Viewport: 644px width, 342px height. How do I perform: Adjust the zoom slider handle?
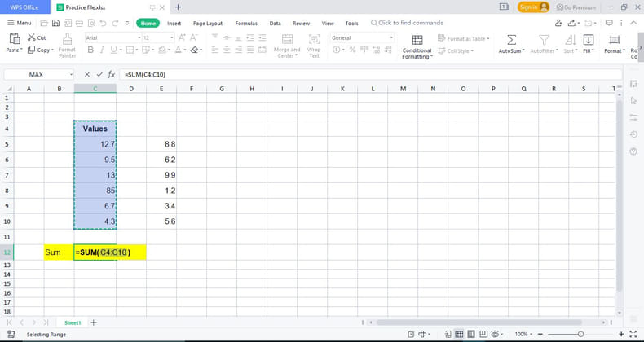click(x=580, y=334)
